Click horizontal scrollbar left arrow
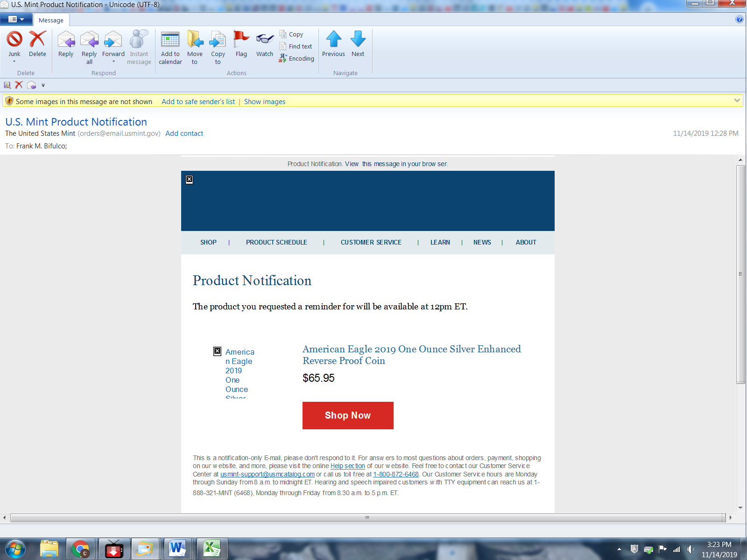 point(4,518)
